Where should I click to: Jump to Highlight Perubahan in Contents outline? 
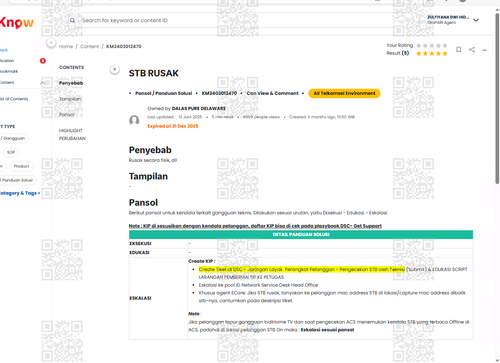(x=72, y=134)
